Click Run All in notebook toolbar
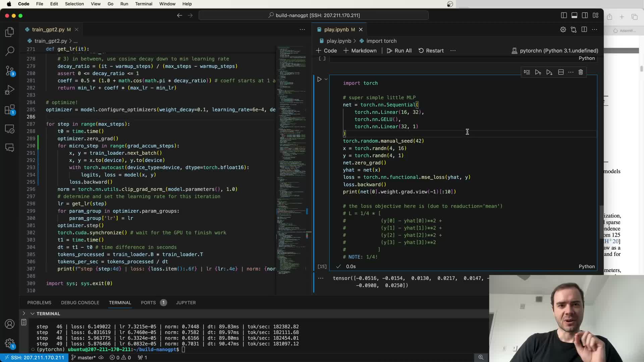Screen dimensions: 644x362 (399, 51)
